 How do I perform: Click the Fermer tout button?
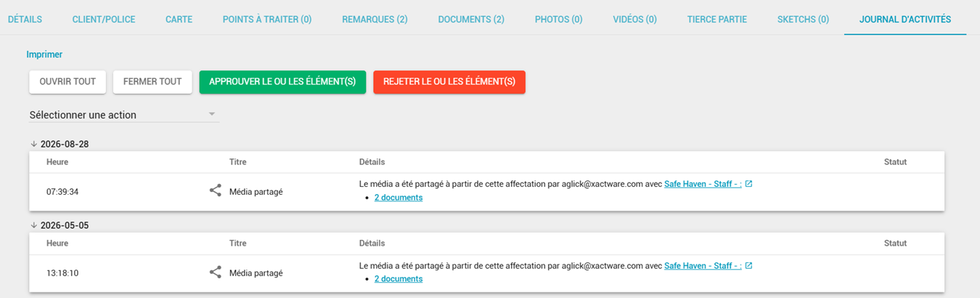[152, 81]
